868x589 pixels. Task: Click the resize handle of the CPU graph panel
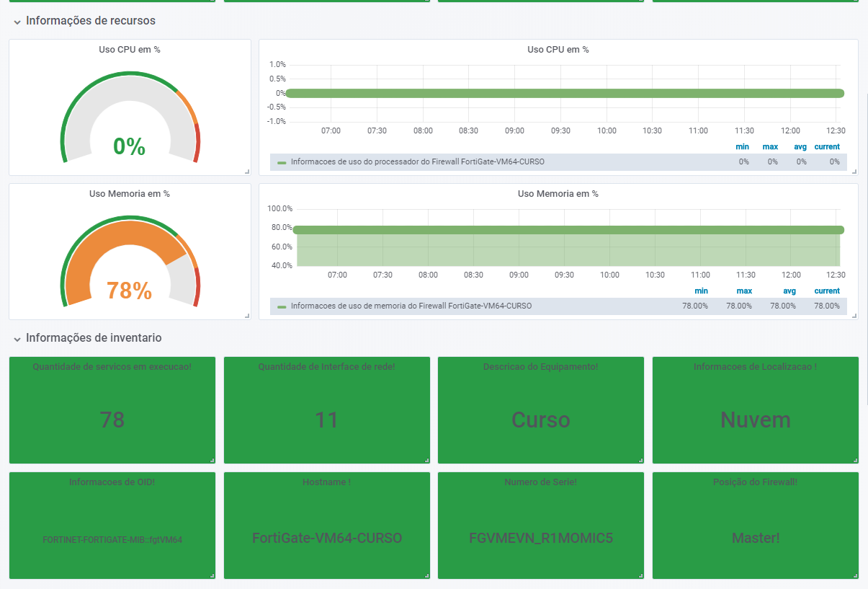[x=854, y=172]
